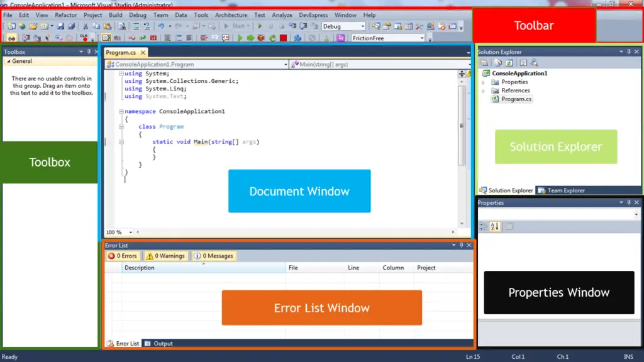Viewport: 644px width, 362px height.
Task: Click the Undo arrow icon
Action: click(161, 26)
